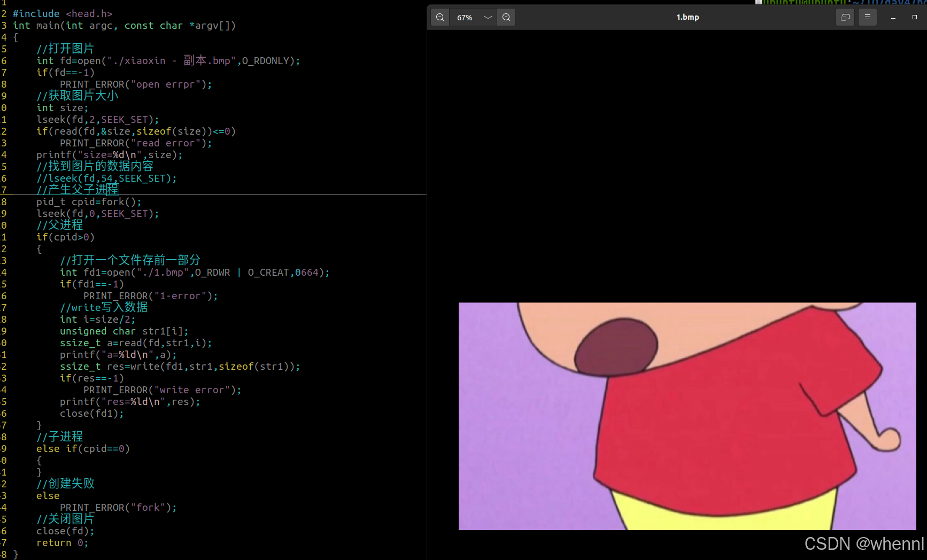This screenshot has height=560, width=927.
Task: Minimize the 1.bmp viewer window
Action: (893, 17)
